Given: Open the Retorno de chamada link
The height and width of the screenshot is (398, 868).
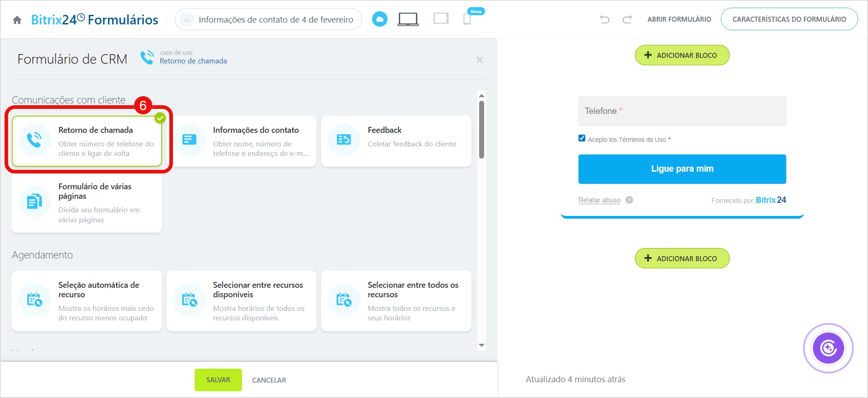Looking at the screenshot, I should pyautogui.click(x=193, y=61).
